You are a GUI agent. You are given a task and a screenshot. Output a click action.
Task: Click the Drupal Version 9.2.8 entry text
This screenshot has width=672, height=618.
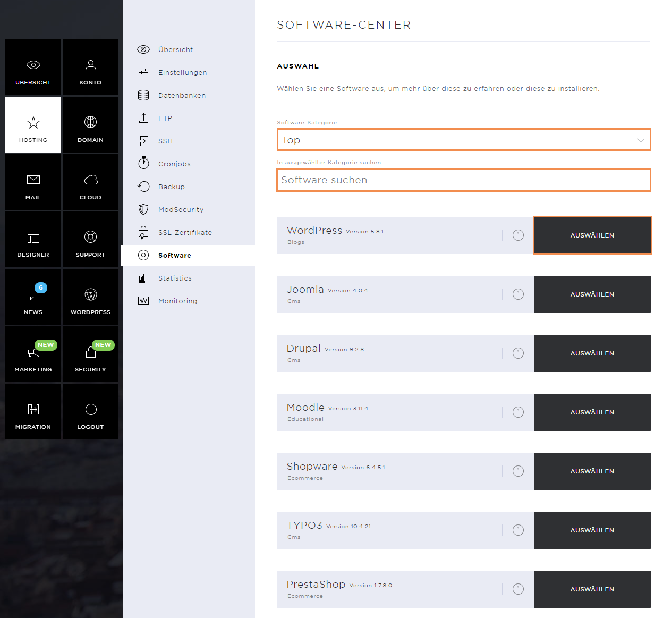(325, 349)
